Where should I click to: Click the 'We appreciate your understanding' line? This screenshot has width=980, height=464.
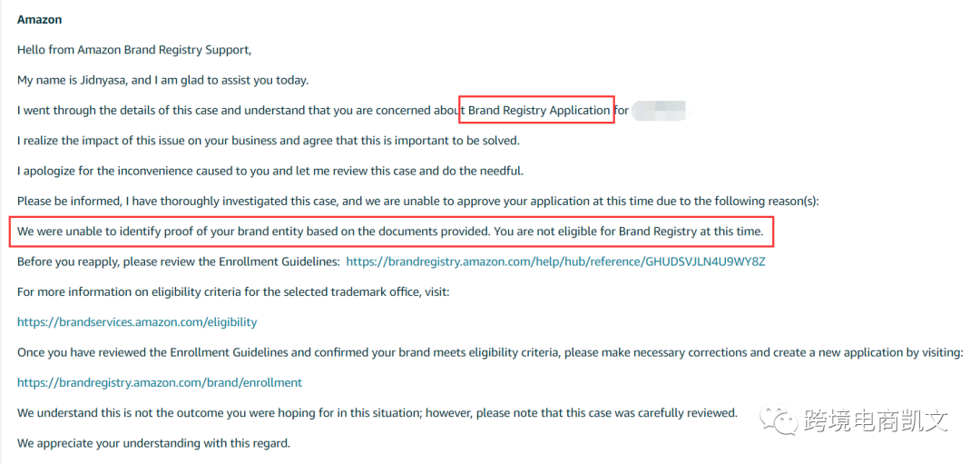pos(153,444)
